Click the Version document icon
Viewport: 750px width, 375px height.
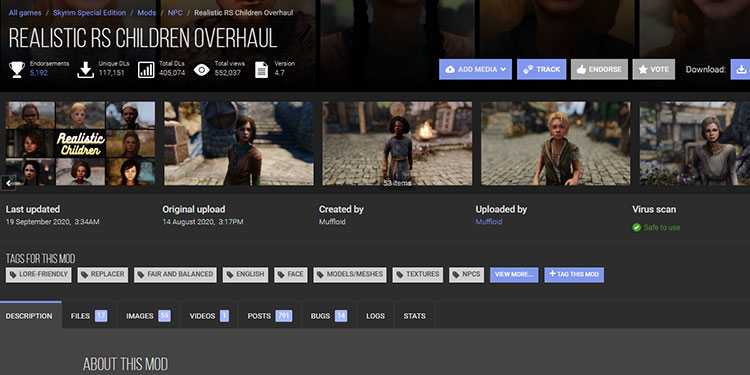click(262, 69)
